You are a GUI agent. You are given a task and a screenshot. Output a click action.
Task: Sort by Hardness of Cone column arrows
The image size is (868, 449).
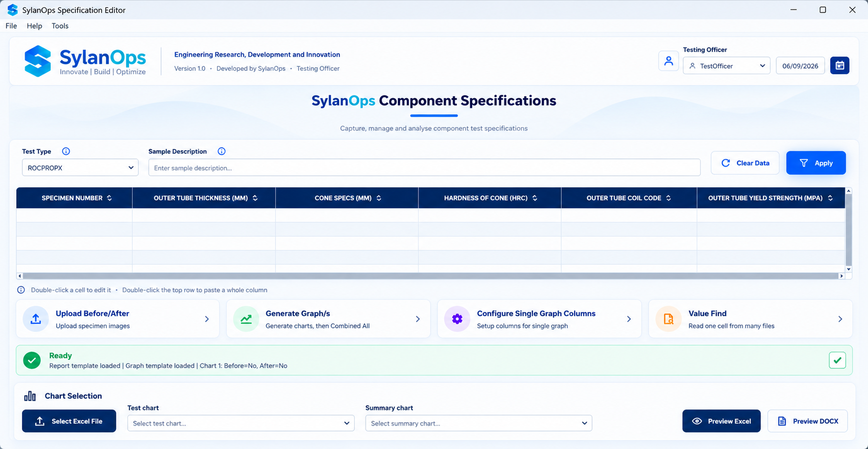535,198
